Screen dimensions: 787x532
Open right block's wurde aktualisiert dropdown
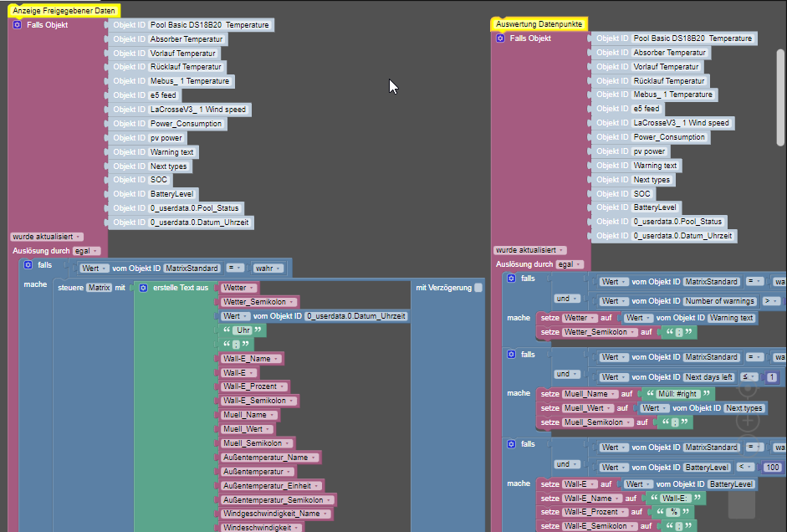[530, 250]
